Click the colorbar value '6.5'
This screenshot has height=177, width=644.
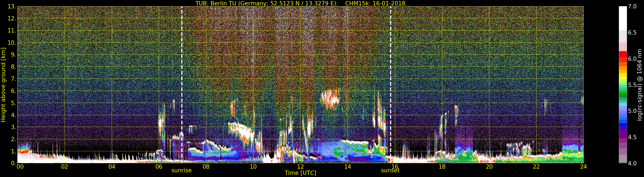point(632,33)
